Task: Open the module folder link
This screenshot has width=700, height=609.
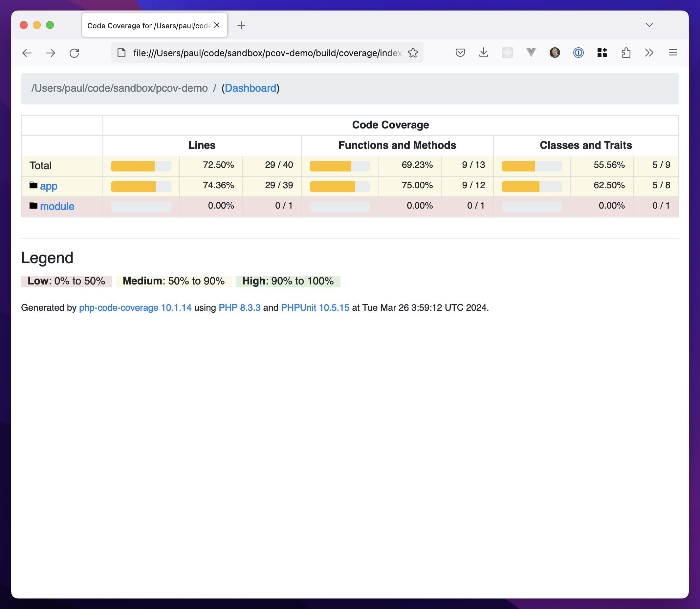Action: point(57,206)
